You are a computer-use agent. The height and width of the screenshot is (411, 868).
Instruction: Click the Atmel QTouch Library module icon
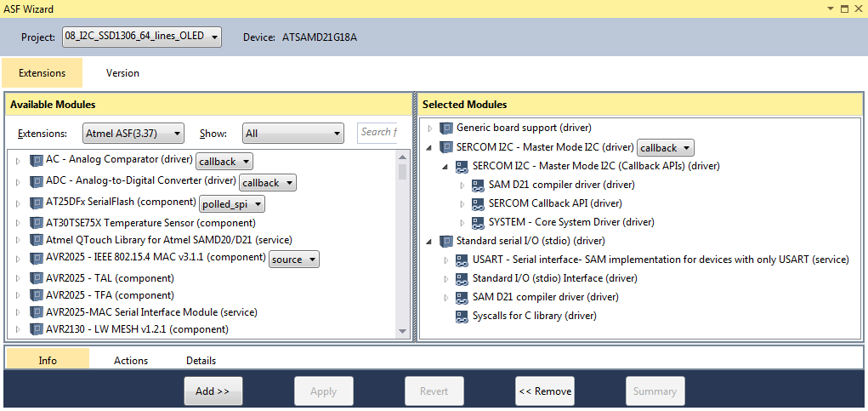pyautogui.click(x=36, y=240)
